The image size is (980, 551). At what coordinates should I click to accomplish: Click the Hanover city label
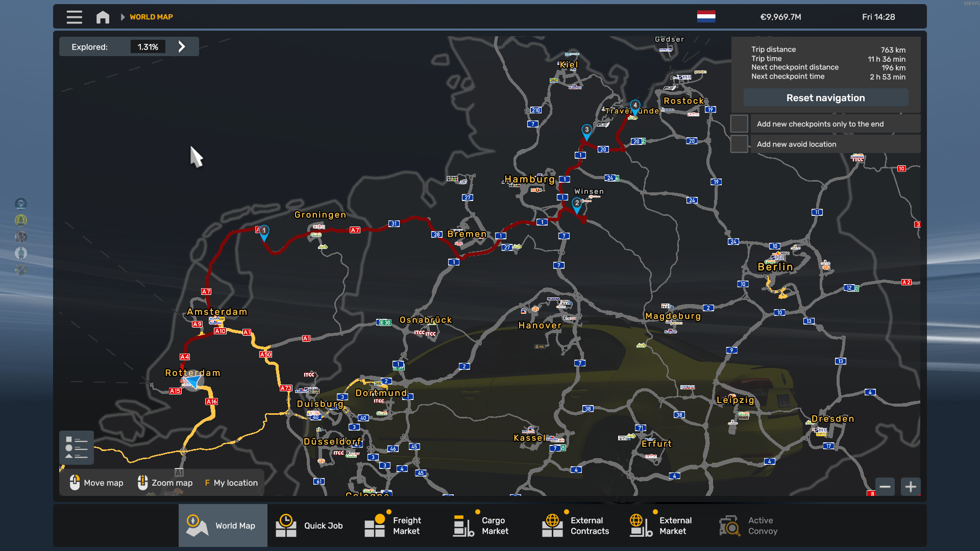[x=540, y=325]
